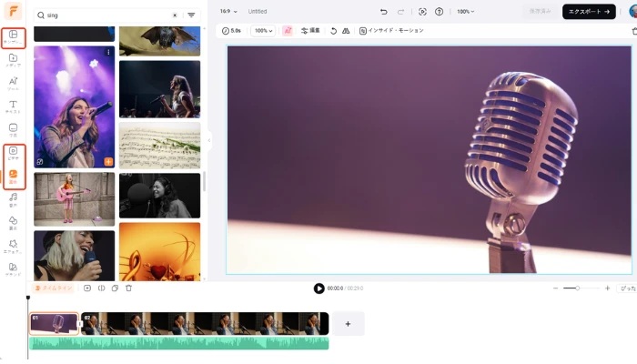Open the Templates sidebar tab
637x364 pixels.
[x=13, y=37]
